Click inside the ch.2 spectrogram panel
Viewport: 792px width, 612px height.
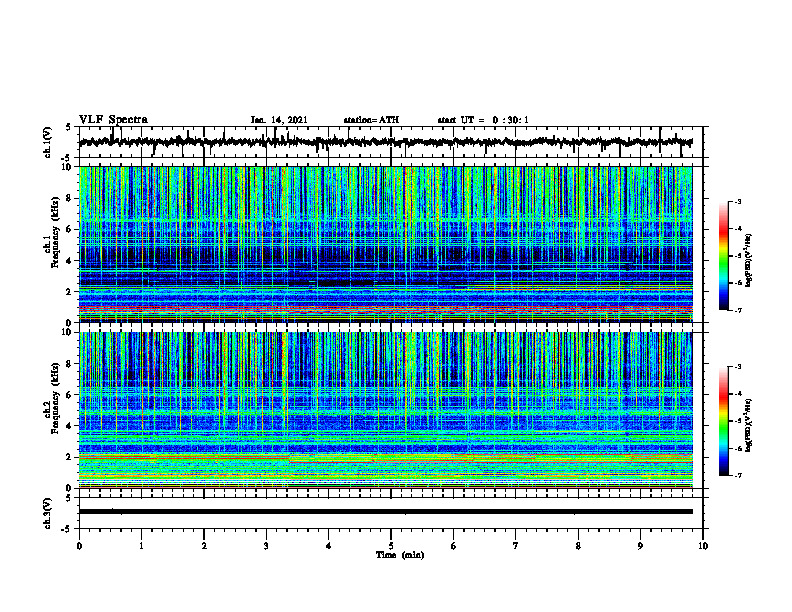pos(385,410)
